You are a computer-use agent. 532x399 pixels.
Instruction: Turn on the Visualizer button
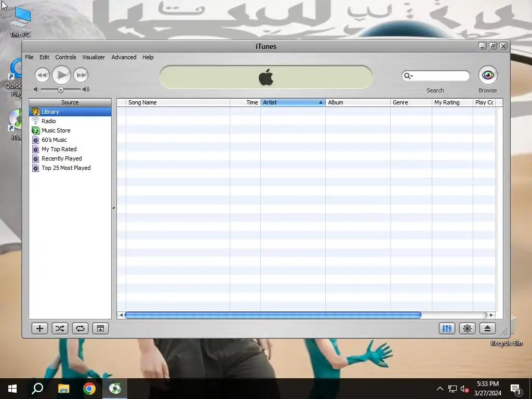click(467, 328)
